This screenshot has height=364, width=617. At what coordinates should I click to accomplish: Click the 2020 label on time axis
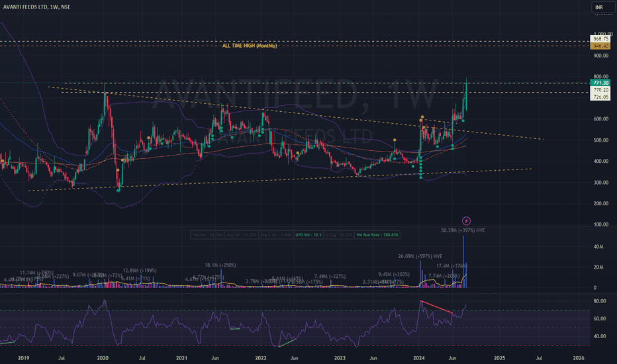pyautogui.click(x=103, y=358)
